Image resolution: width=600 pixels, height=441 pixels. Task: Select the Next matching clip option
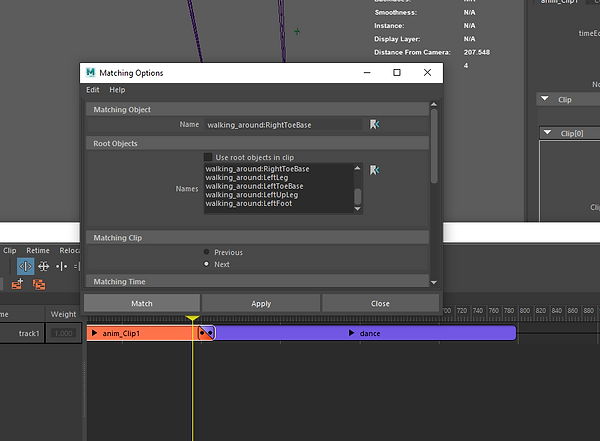(x=206, y=264)
